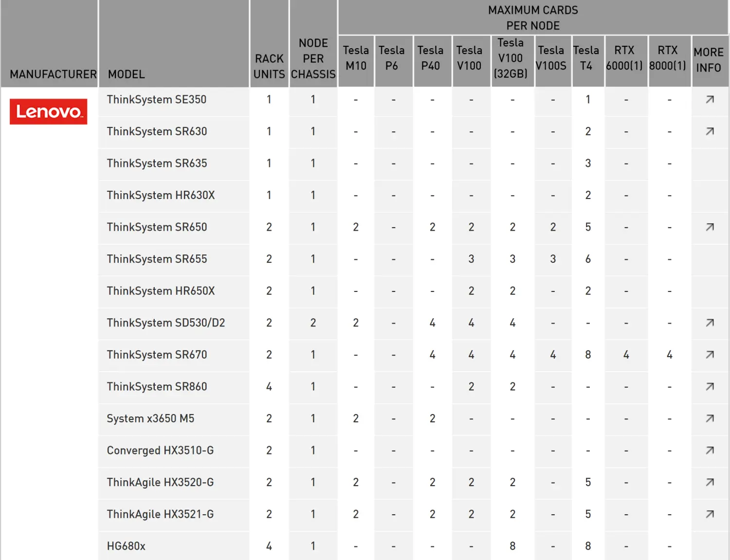Select the ThinkSystem SR635 model name
This screenshot has height=560, width=730.
(157, 163)
